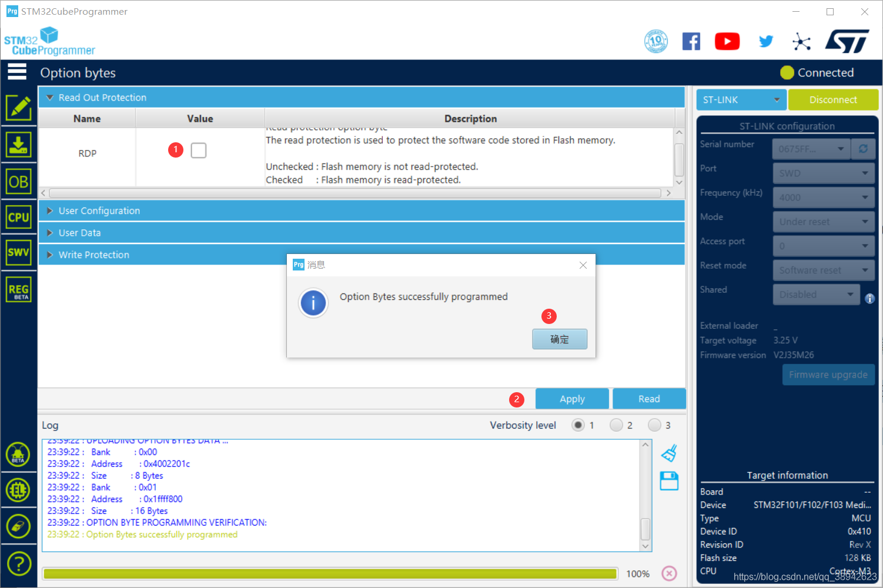Click the ST community network icon

801,41
